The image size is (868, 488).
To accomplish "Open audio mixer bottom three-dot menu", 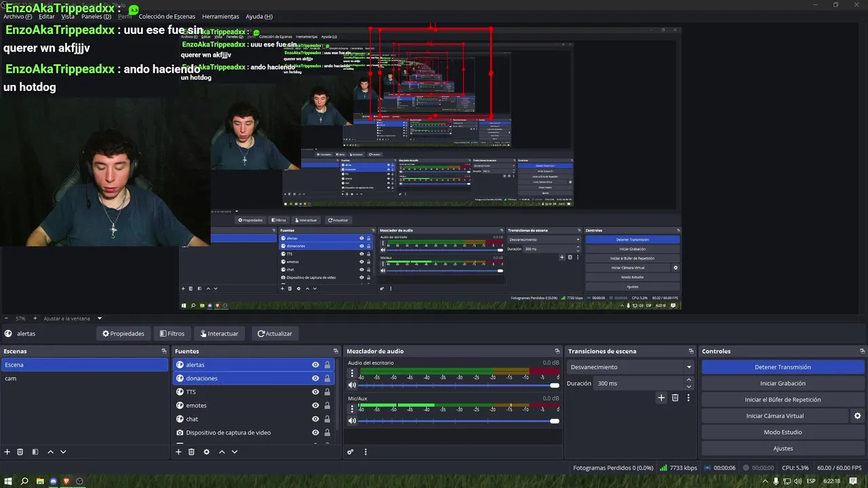I will pos(366,452).
